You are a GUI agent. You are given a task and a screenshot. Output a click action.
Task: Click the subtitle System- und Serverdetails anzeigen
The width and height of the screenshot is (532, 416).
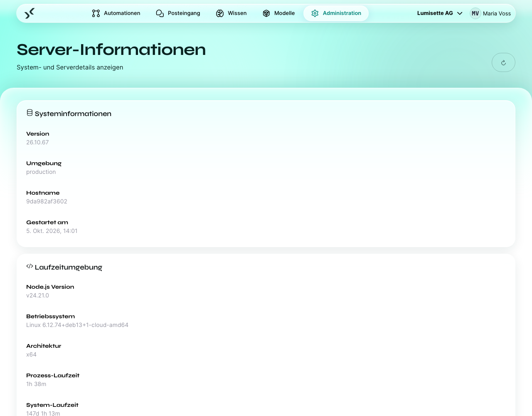point(70,67)
